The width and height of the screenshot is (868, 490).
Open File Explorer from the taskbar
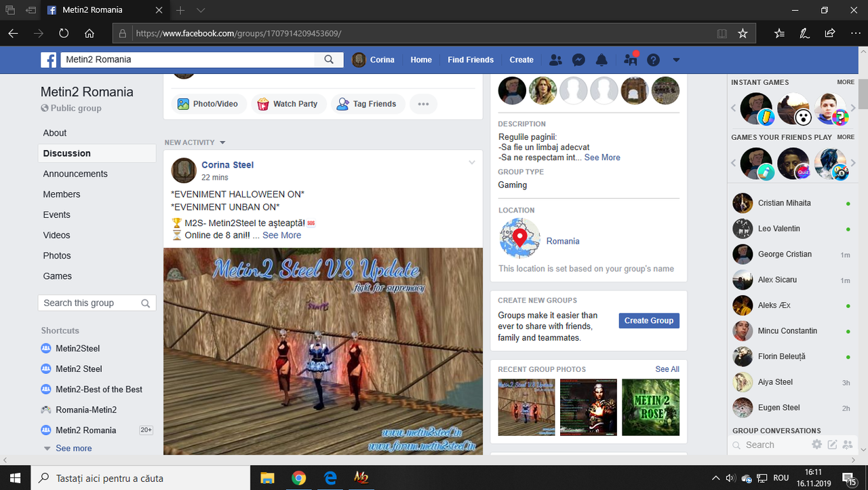click(267, 478)
